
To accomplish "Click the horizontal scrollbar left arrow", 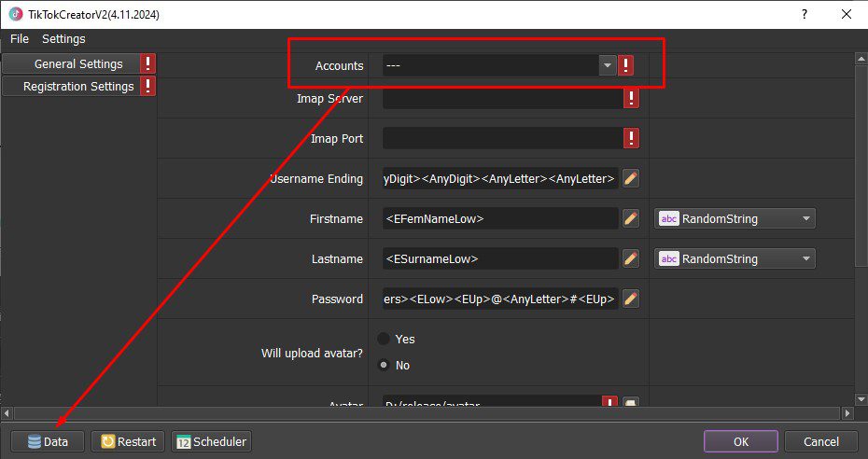I will coord(7,413).
